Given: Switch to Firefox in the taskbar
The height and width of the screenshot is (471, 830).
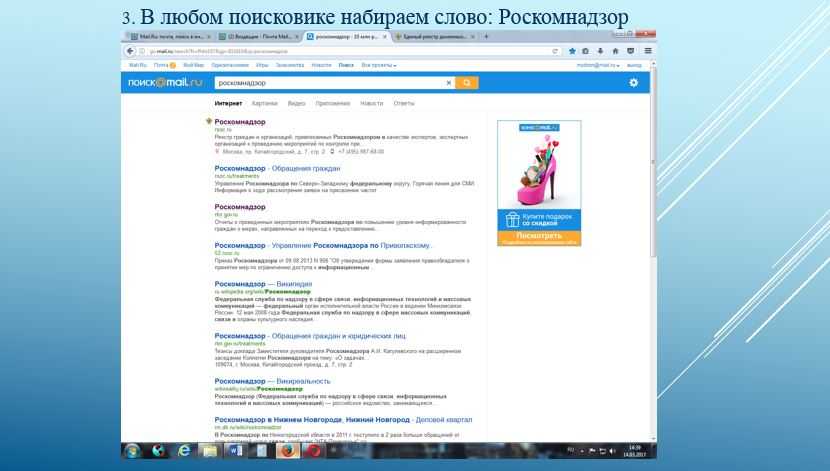Looking at the screenshot, I should (287, 450).
